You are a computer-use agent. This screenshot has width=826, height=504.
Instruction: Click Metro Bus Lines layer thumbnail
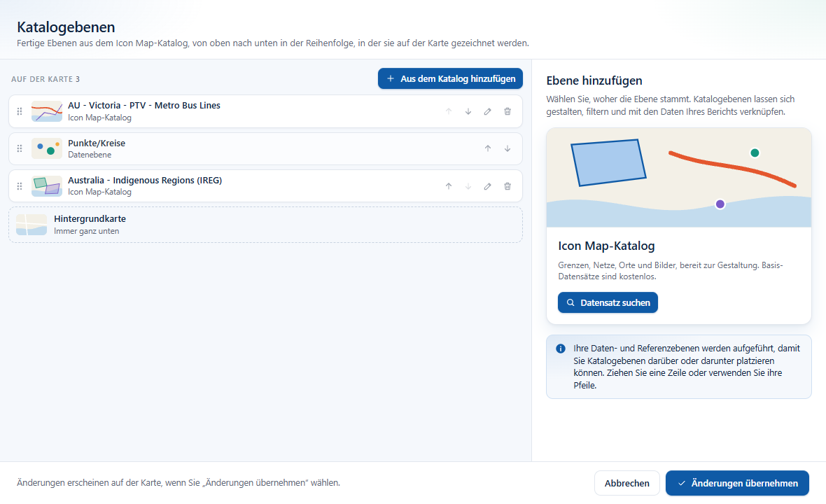pos(46,111)
